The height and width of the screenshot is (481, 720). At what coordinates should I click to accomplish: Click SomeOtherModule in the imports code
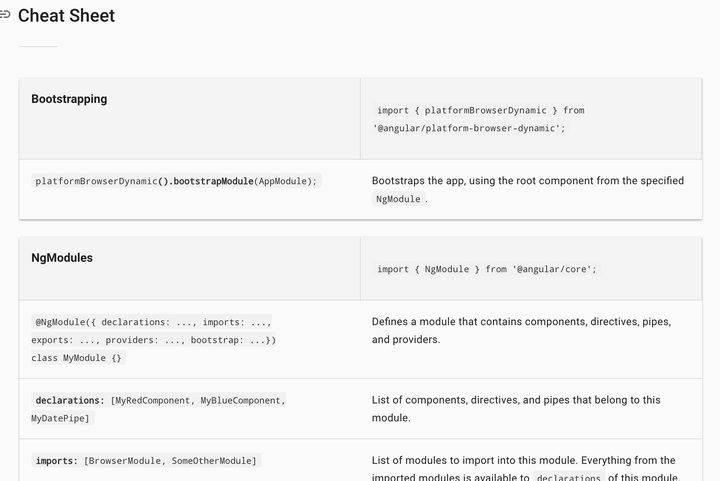tap(213, 460)
